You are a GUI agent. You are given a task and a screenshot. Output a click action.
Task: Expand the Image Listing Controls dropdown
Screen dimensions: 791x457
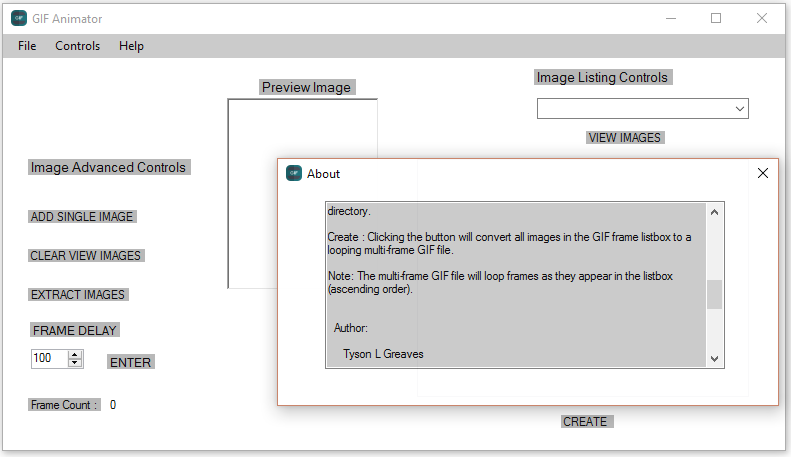point(740,109)
